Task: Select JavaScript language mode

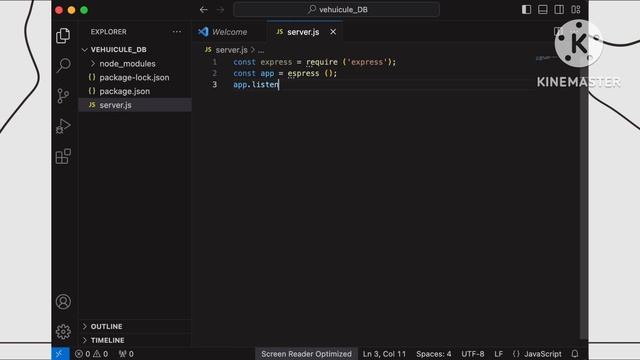Action: point(537,354)
